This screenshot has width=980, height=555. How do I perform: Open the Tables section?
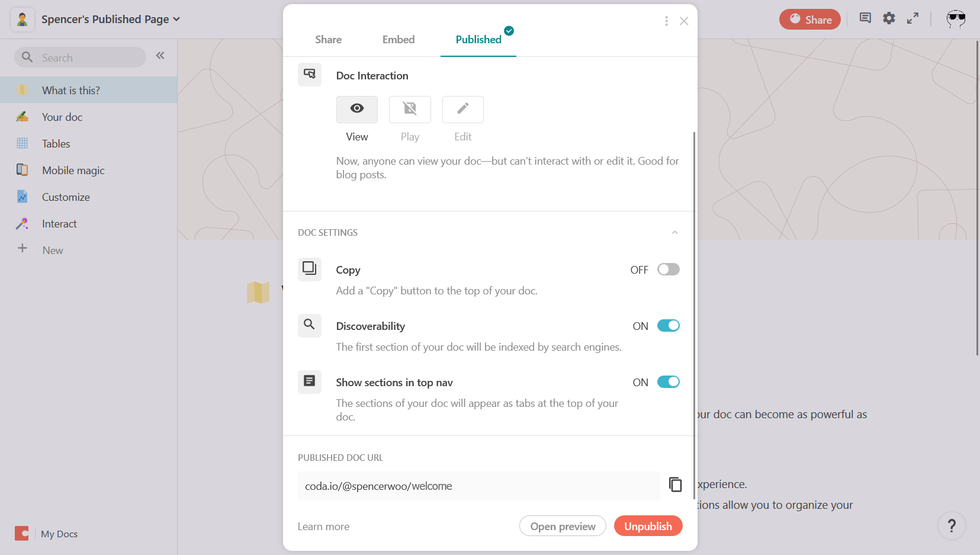point(89,143)
